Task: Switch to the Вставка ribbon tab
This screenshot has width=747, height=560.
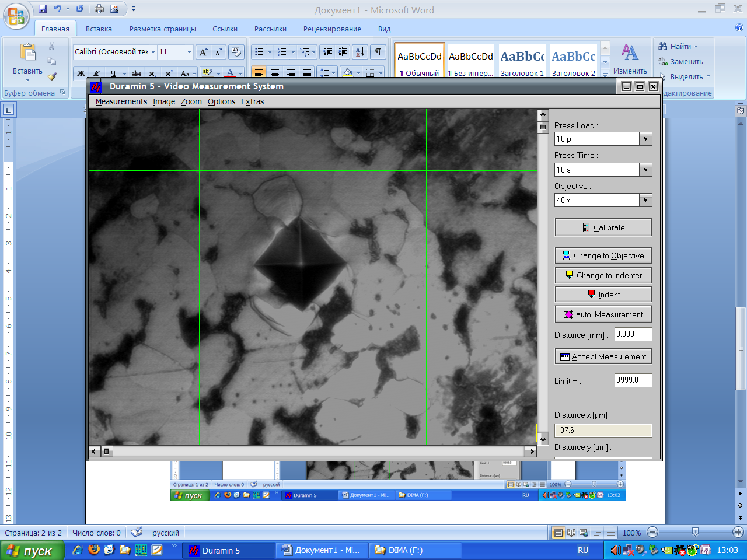Action: [x=99, y=29]
